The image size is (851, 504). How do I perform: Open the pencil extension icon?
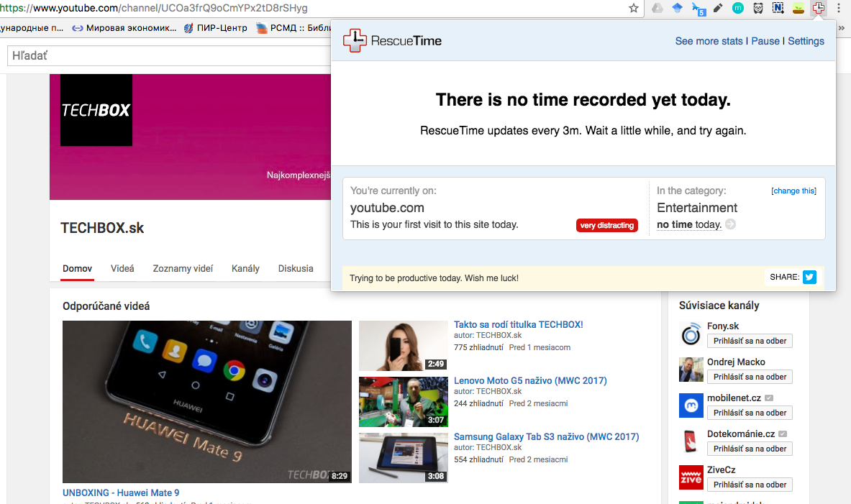(x=717, y=8)
